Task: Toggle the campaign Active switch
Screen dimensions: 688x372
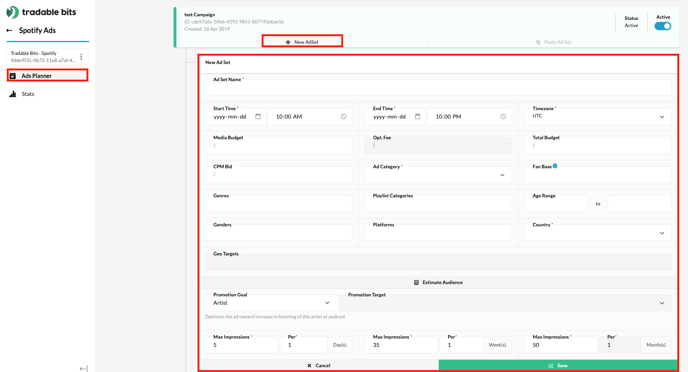Action: click(x=663, y=26)
